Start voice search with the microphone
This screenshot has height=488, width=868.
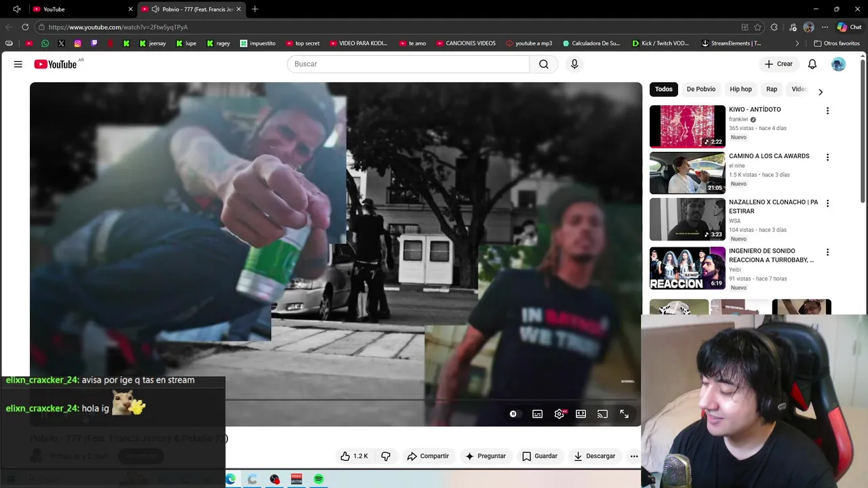coord(574,64)
